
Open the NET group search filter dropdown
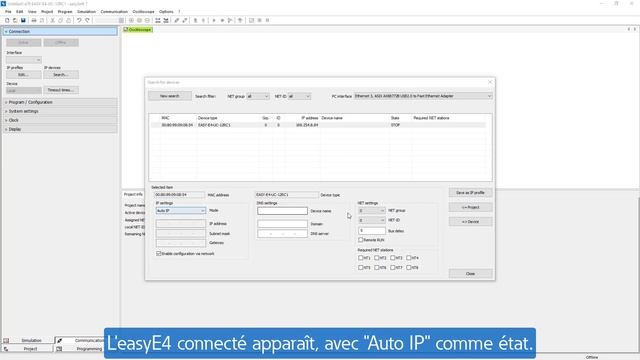pos(258,96)
